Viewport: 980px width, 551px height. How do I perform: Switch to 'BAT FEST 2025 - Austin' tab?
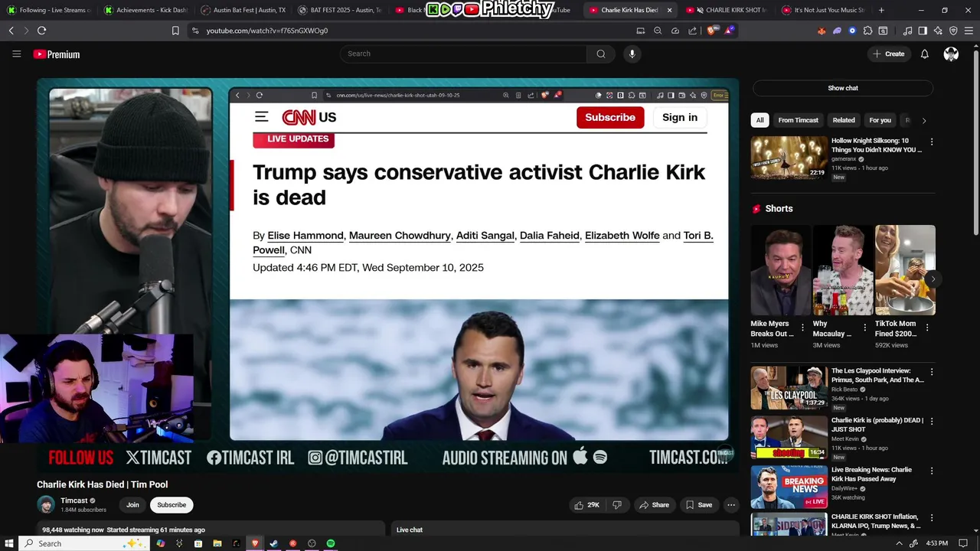click(338, 10)
